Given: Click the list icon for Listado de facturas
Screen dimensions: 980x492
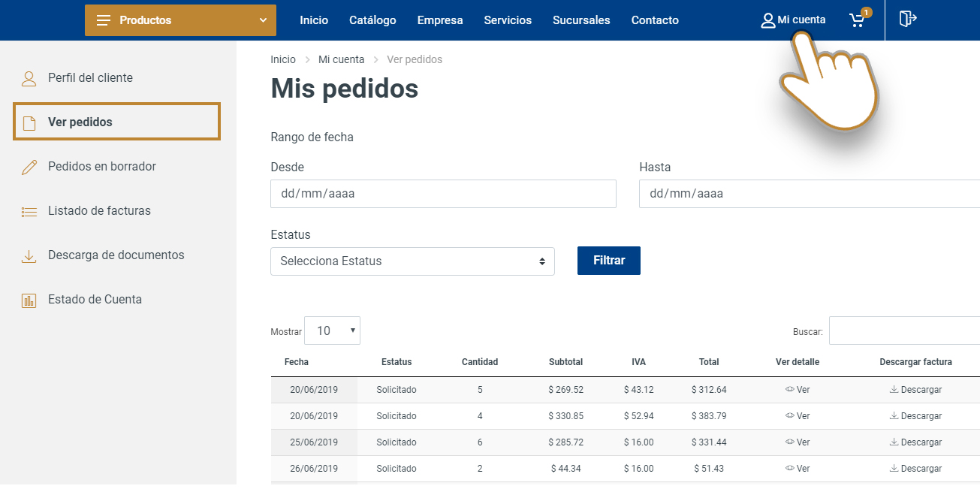Looking at the screenshot, I should coord(29,211).
